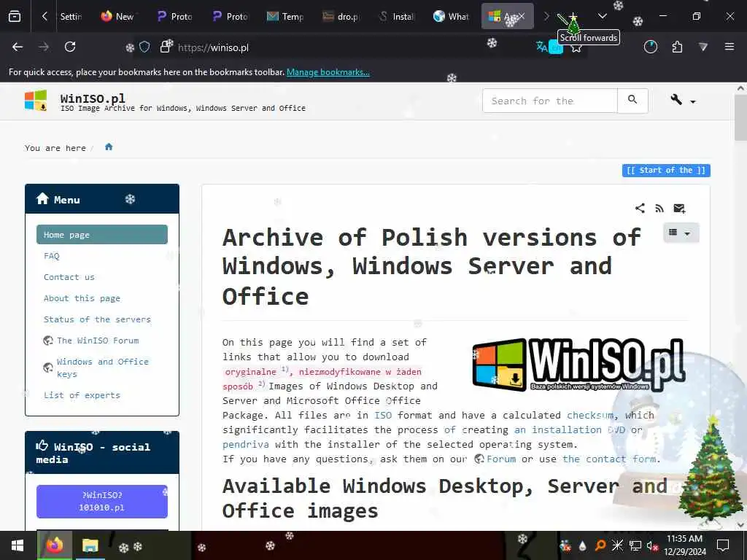The height and width of the screenshot is (560, 747).
Task: Switch to the Install tab
Action: [397, 17]
